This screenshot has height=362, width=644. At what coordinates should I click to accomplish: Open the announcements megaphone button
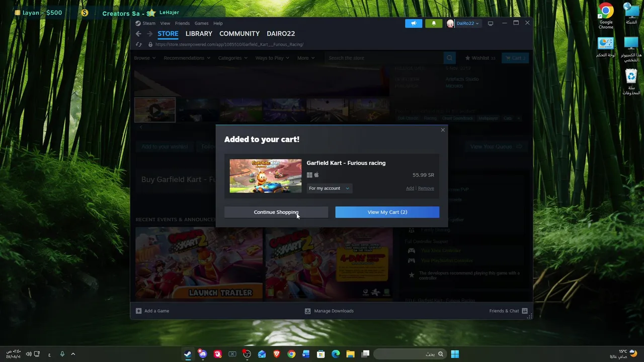414,23
